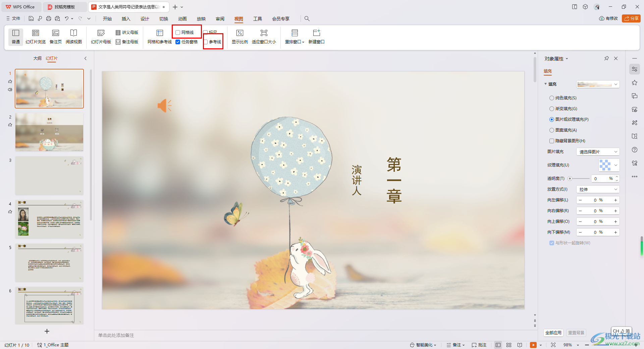Click the Share button
644x349 pixels.
pyautogui.click(x=631, y=18)
